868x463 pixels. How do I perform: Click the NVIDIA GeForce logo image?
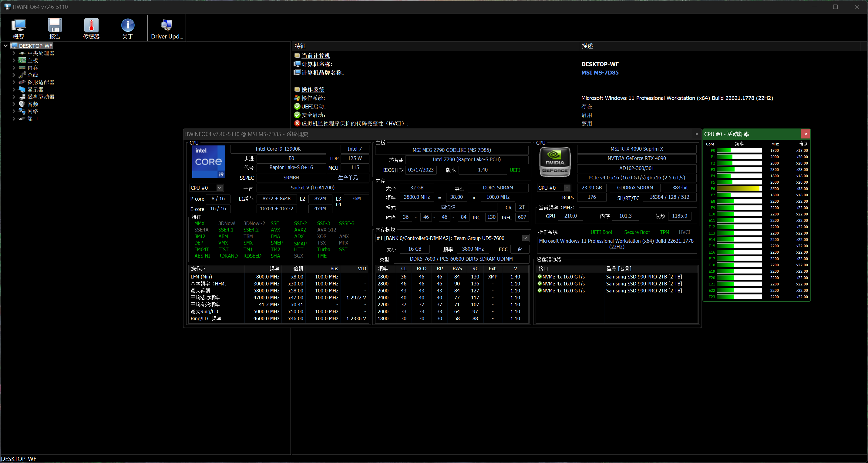click(x=555, y=162)
